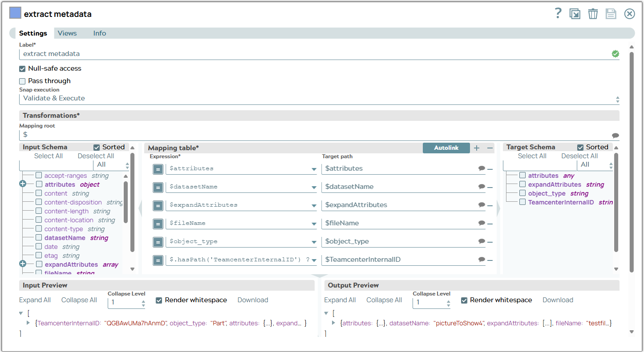Toggle expression button for $datasetName row
Viewport: 644px width, 352px height.
click(158, 187)
